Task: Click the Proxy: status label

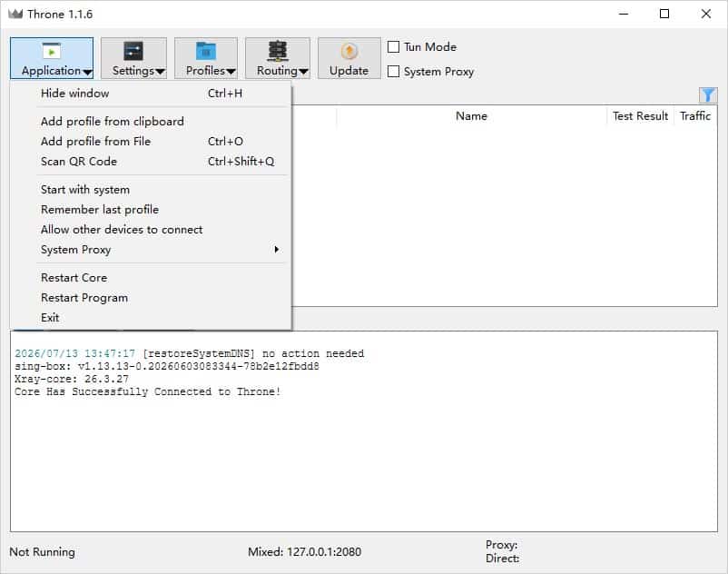Action: pos(501,544)
